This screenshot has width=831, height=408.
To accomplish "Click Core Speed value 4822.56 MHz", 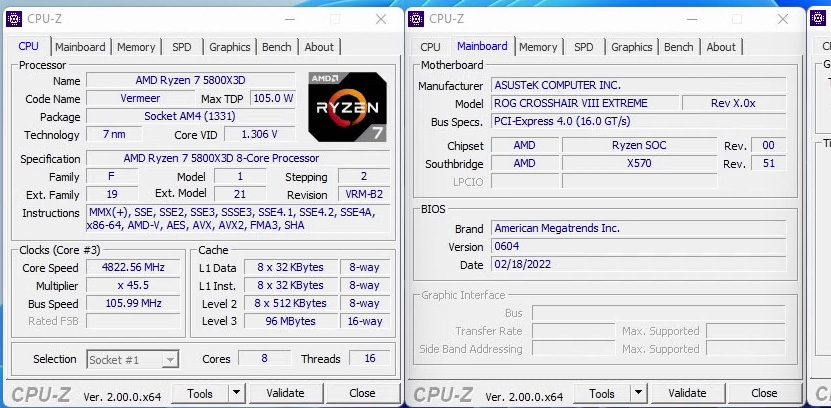I will pos(133,267).
